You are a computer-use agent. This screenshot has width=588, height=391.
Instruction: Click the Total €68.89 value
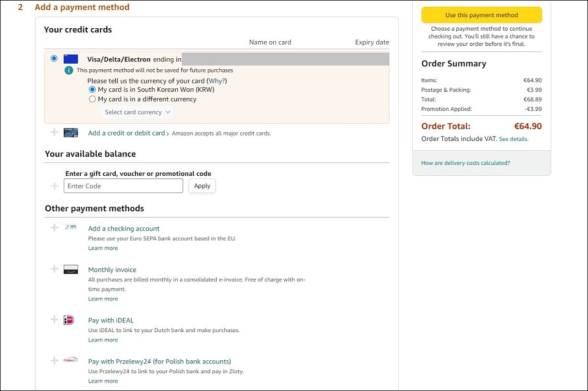pos(532,99)
